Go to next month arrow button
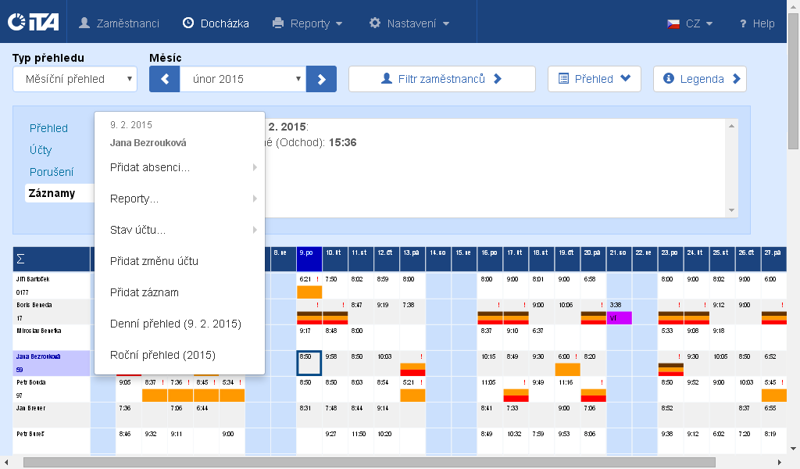Screen dimensions: 800x469 pyautogui.click(x=321, y=78)
